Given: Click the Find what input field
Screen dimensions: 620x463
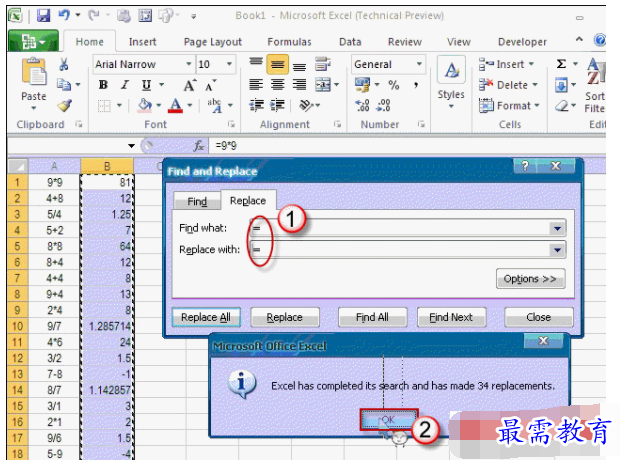Looking at the screenshot, I should (x=408, y=228).
